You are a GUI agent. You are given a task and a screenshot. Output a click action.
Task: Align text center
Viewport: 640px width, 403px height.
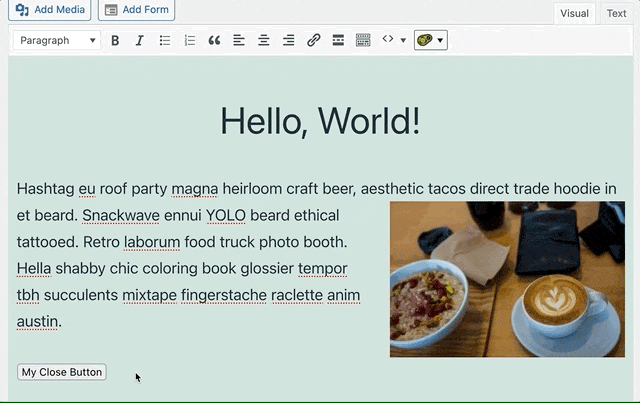coord(264,40)
